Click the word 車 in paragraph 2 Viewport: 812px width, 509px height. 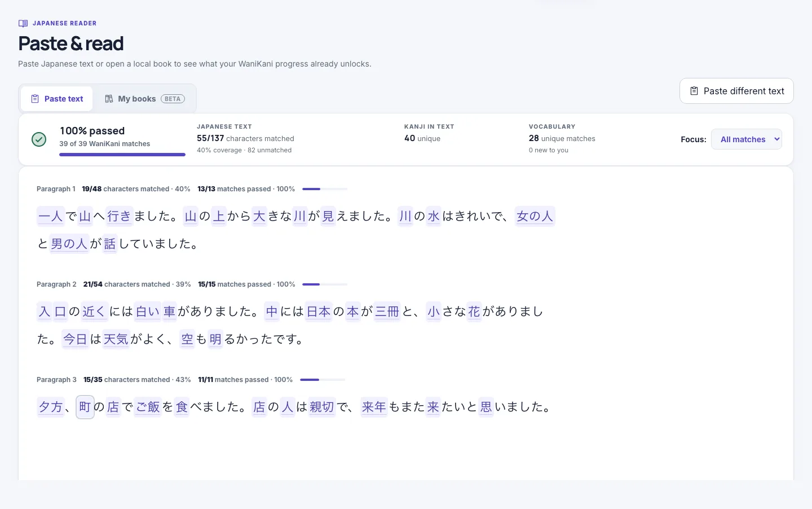pos(170,311)
